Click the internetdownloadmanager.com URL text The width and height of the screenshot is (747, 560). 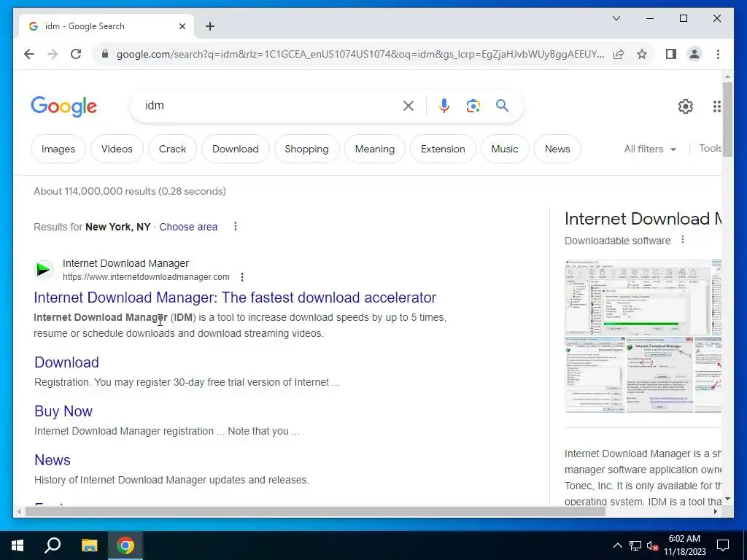[x=146, y=277]
